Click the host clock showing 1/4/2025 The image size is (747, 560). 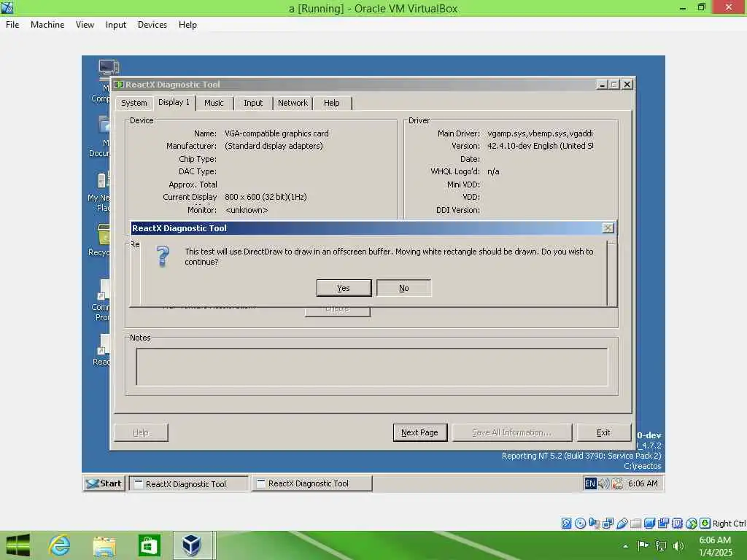coord(715,546)
